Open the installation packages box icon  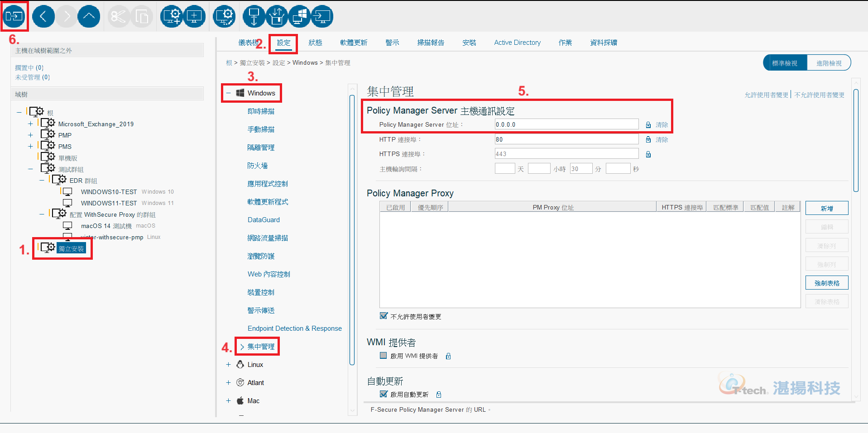coord(277,17)
